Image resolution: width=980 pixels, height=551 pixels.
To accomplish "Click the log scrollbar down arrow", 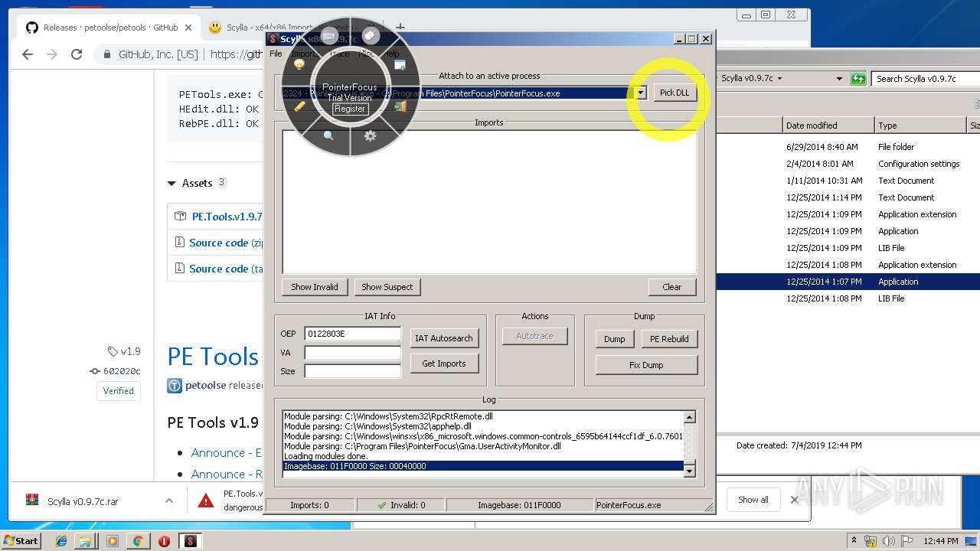I will point(689,471).
